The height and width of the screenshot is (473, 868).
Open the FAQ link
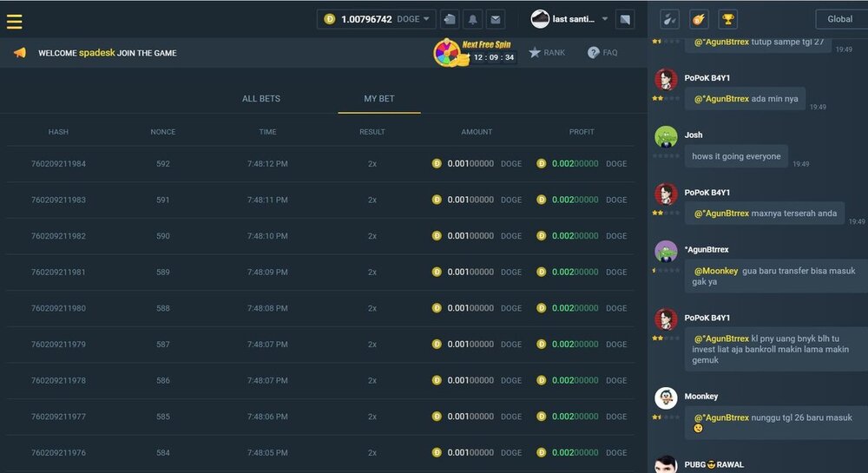coord(602,53)
